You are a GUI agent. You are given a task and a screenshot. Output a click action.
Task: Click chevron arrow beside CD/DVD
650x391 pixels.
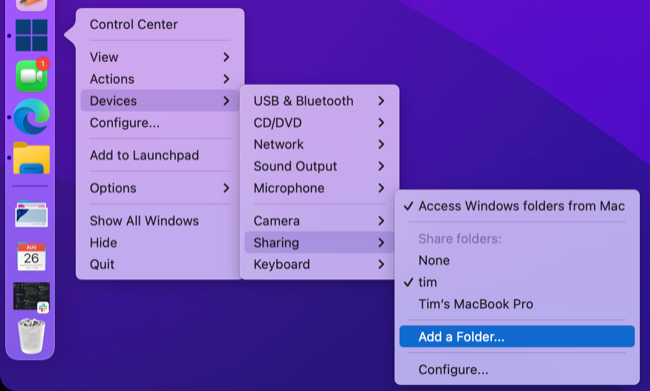pos(381,123)
